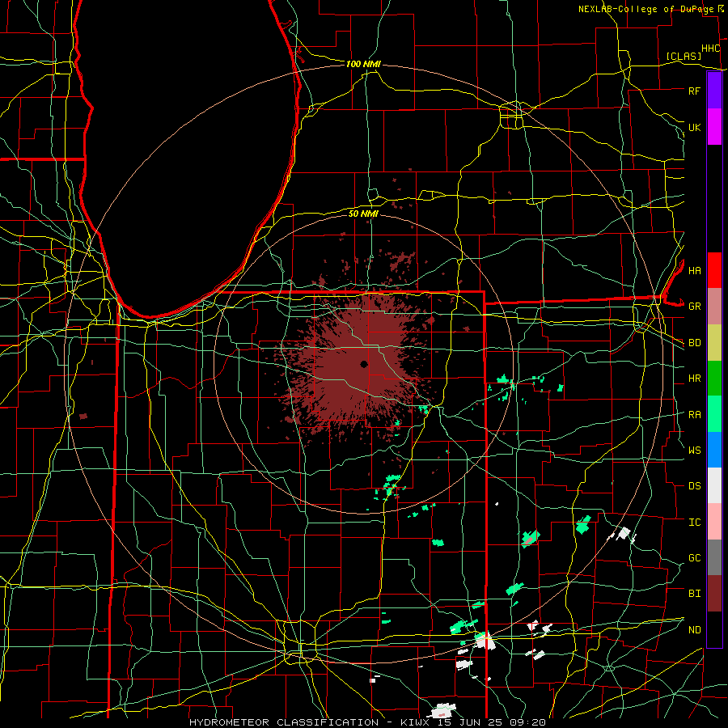Click the magenta UK color swatch
This screenshot has width=728, height=728.
714,127
